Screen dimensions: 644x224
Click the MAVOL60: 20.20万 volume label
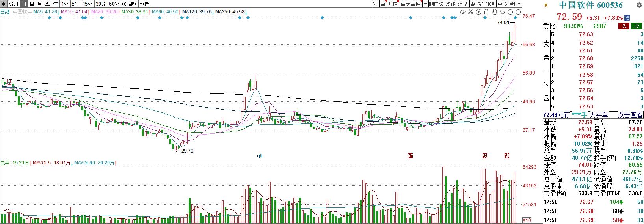pos(94,162)
